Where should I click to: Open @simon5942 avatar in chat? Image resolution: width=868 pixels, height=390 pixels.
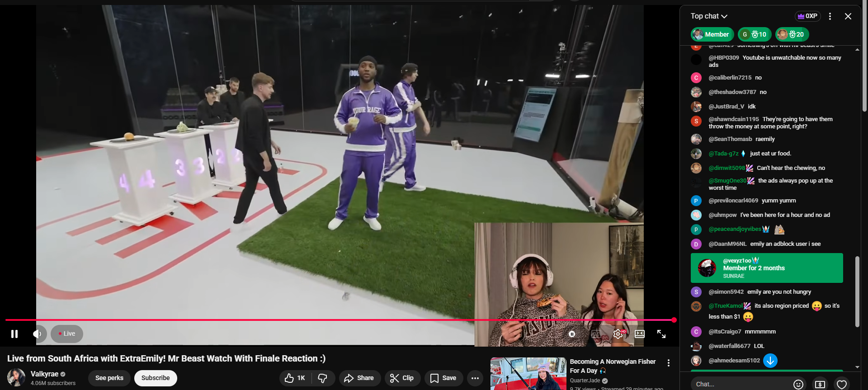click(696, 292)
